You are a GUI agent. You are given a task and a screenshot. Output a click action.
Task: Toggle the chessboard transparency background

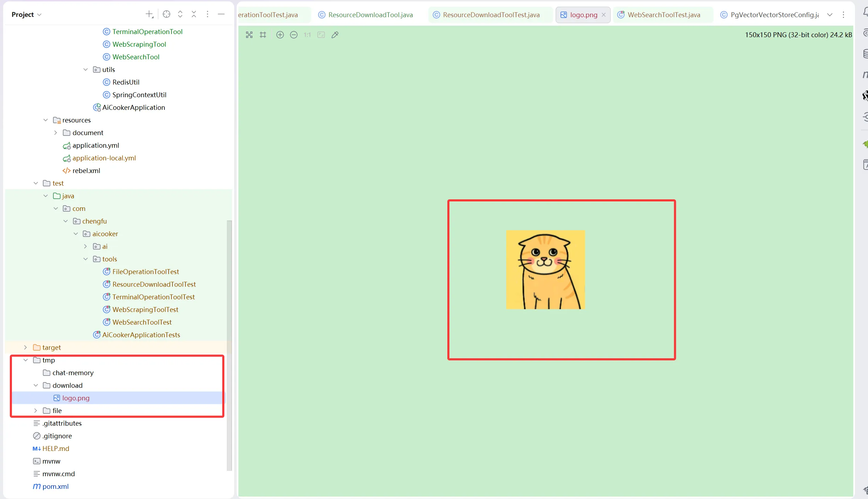pos(249,35)
